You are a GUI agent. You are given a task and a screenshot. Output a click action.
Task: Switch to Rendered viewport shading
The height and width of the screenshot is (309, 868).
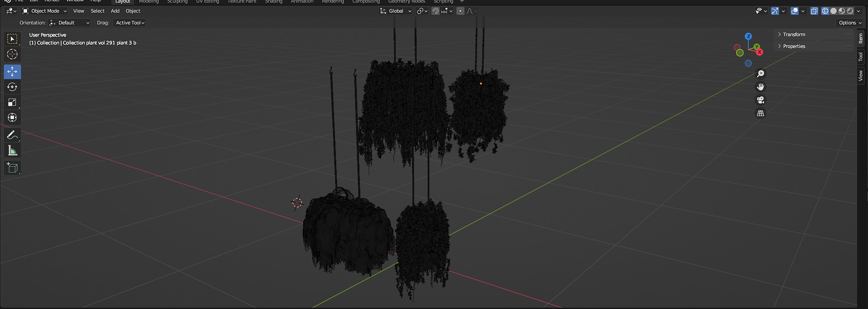pos(850,11)
